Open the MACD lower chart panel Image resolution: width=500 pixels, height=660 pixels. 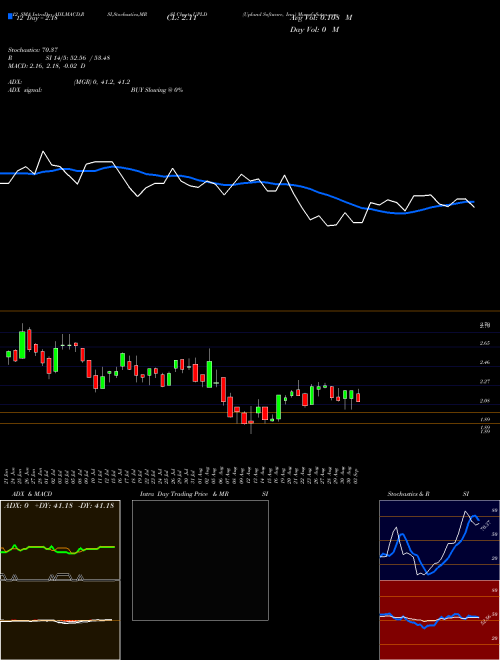click(x=60, y=620)
